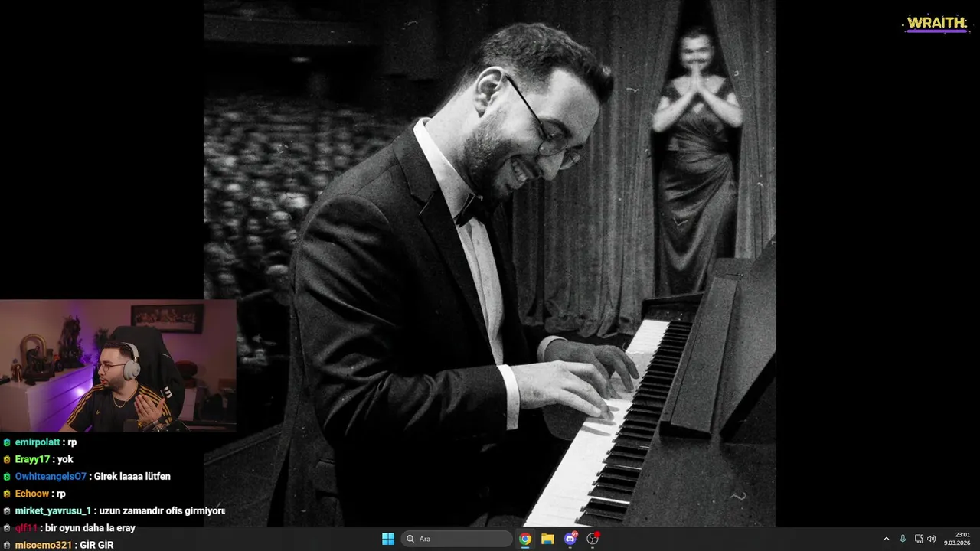The image size is (980, 551).
Task: Open the Windows Start menu
Action: (388, 539)
